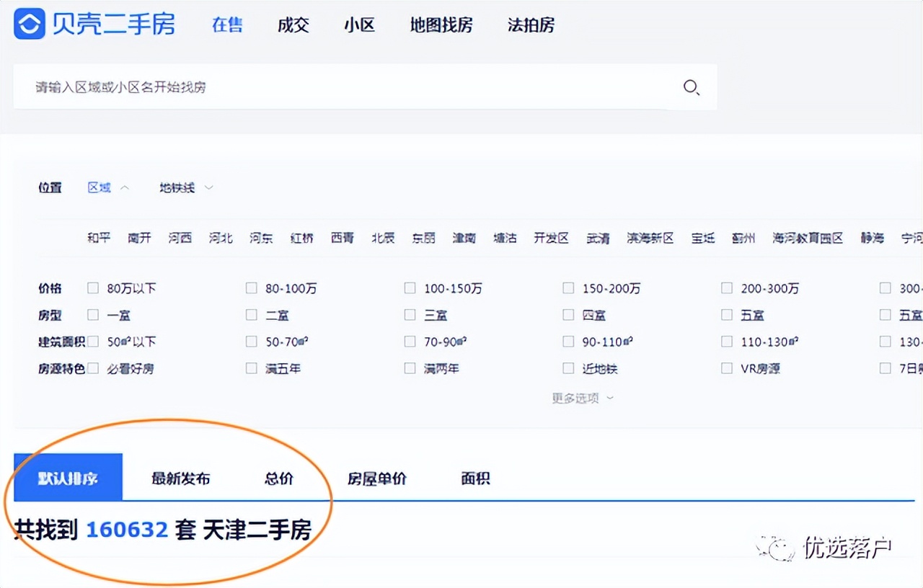Viewport: 923px width, 588px height.
Task: Sort listings by 总价
Action: point(279,477)
